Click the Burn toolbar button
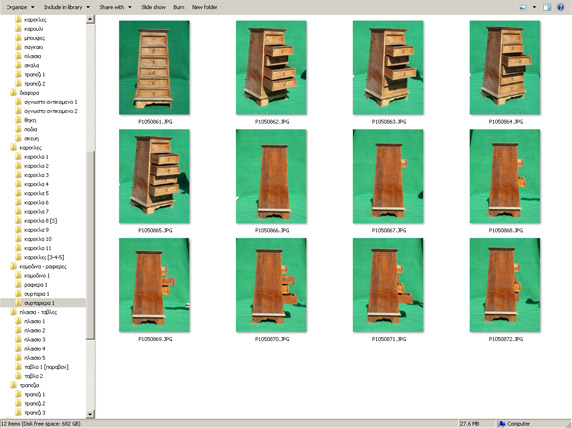The height and width of the screenshot is (428, 572). [x=179, y=7]
